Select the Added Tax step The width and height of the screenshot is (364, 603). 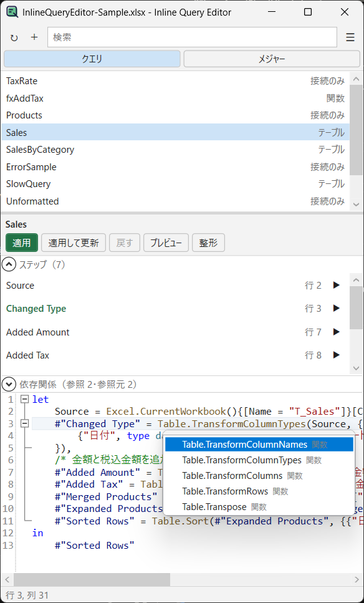click(x=175, y=355)
